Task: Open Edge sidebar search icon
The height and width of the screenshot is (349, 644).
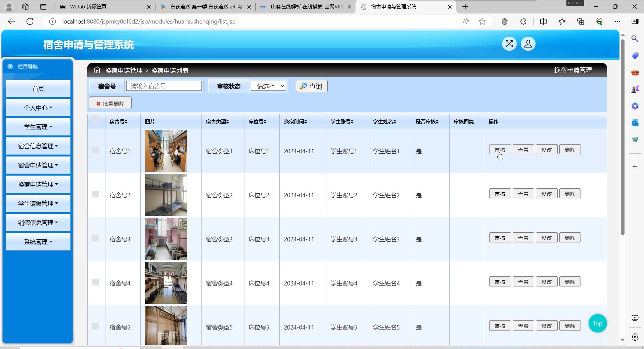Action: click(635, 39)
